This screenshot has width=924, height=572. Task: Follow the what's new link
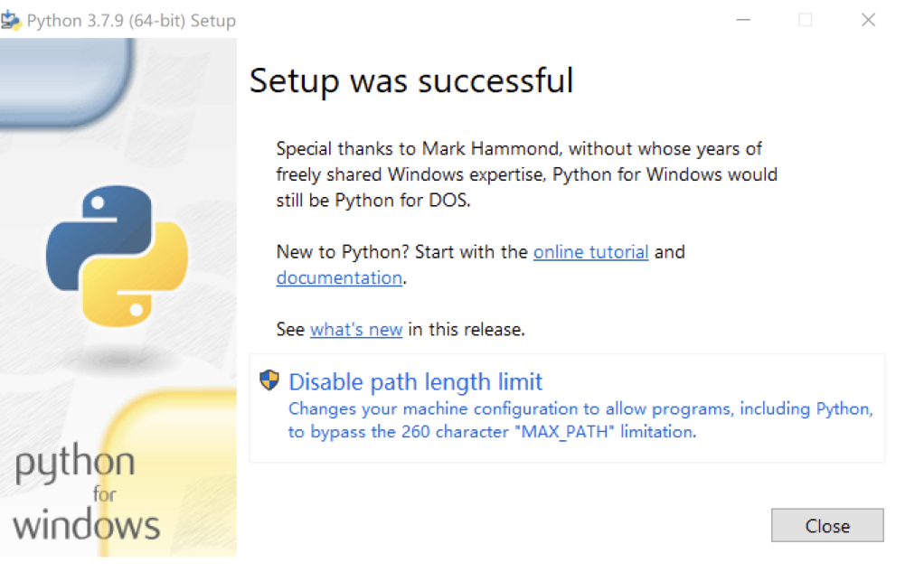pos(356,330)
